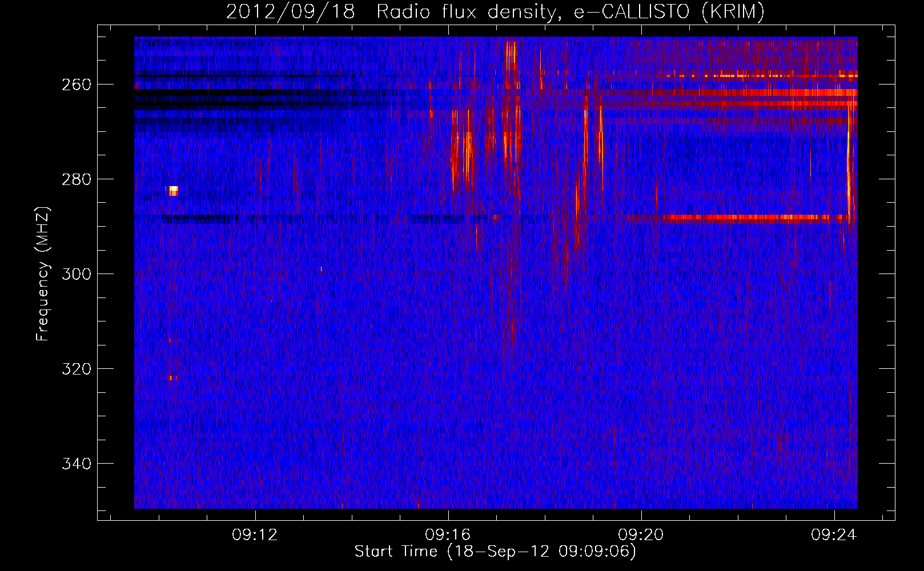Click the 'Start Time (18-Sep-12 09:09:06)' label
Image resolution: width=924 pixels, height=571 pixels.
495,552
